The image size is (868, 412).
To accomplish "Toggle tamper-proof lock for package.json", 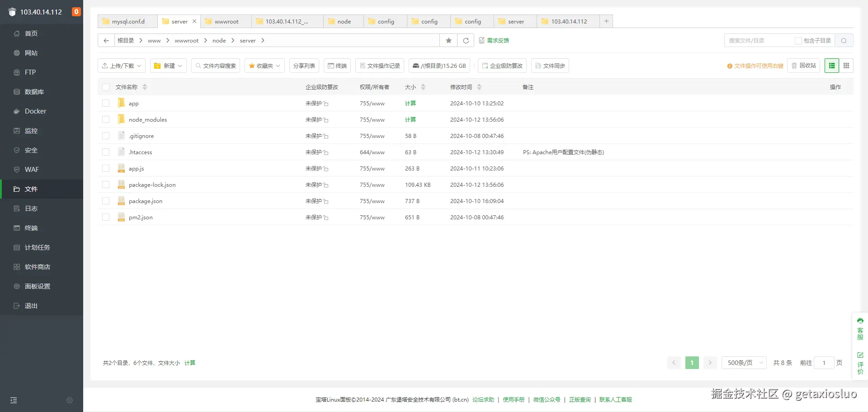I will pyautogui.click(x=326, y=201).
